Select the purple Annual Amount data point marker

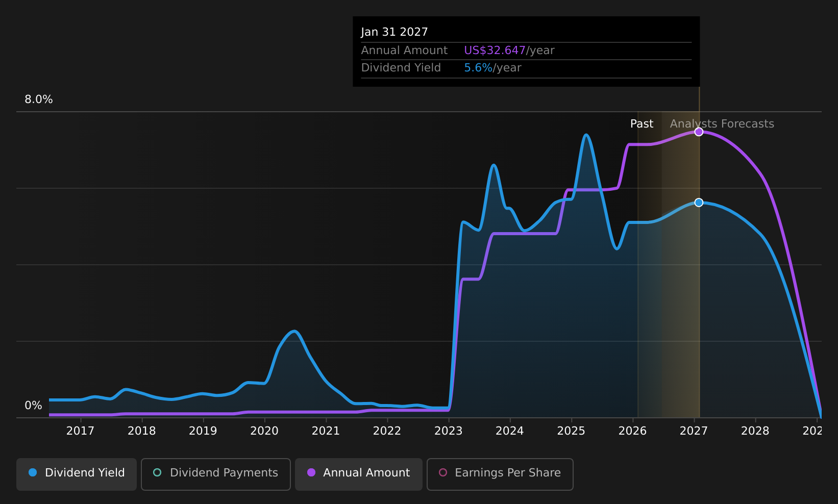pos(699,132)
